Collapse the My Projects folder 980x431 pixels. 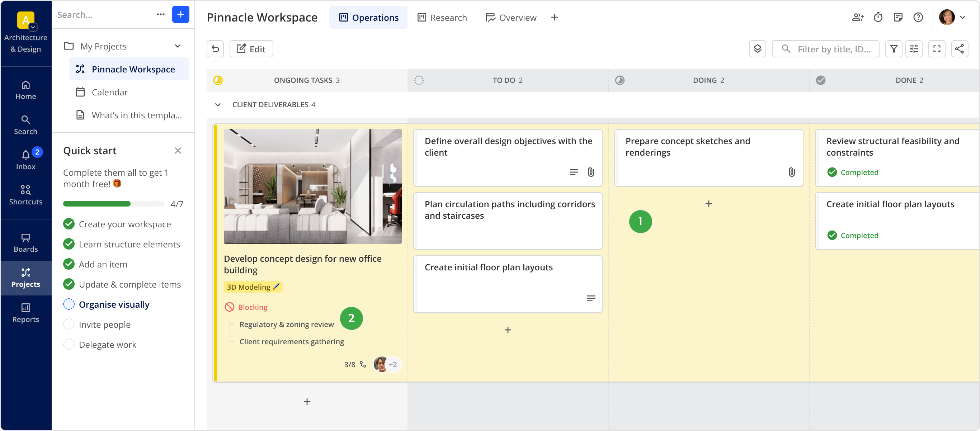point(177,46)
